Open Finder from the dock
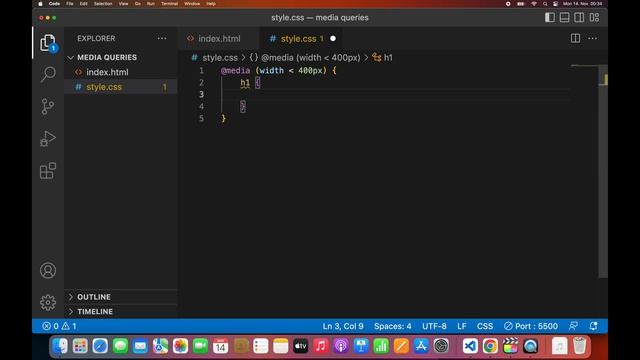The height and width of the screenshot is (360, 640). tap(60, 346)
